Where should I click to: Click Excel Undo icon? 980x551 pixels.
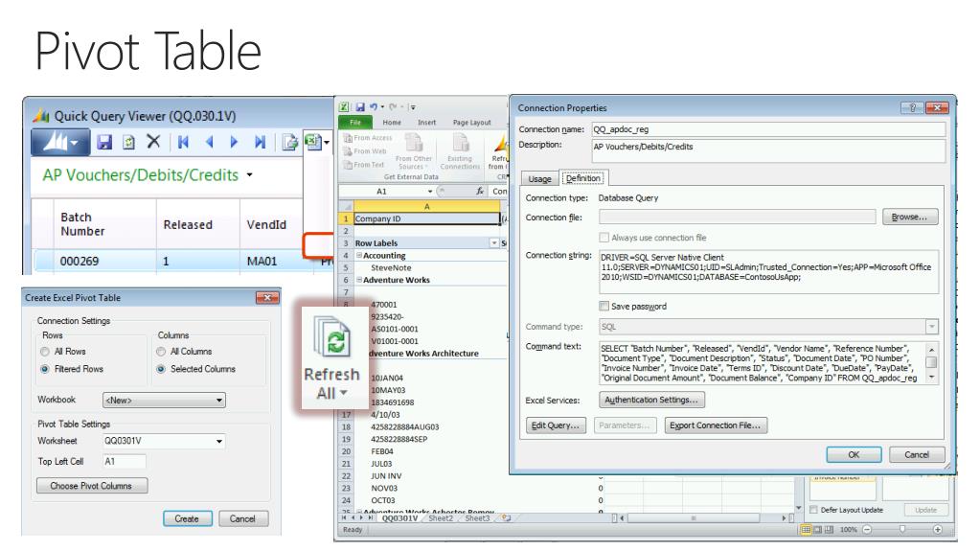(x=373, y=107)
